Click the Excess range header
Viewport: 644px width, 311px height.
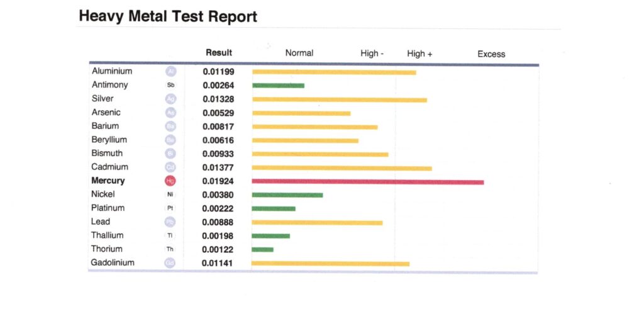point(491,54)
